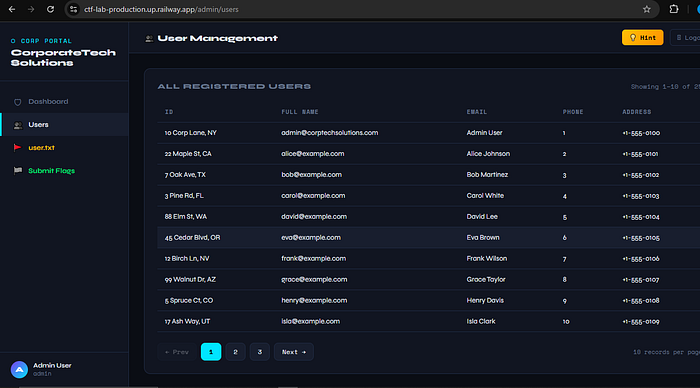The width and height of the screenshot is (700, 388).
Task: Click the 7 Oak Ave, TX cell
Action: [x=185, y=175]
